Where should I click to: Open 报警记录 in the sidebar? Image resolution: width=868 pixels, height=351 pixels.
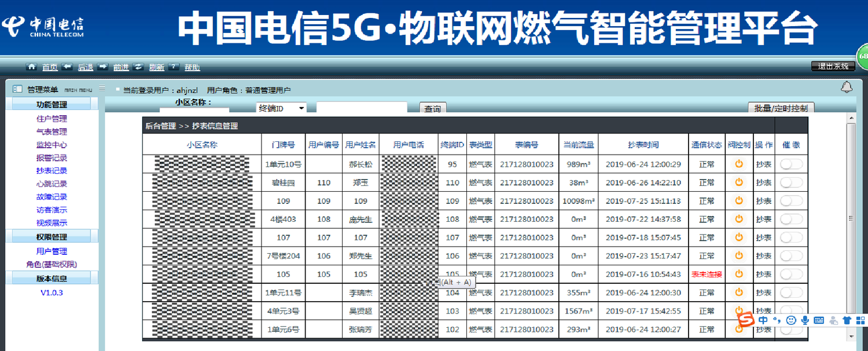(x=52, y=158)
